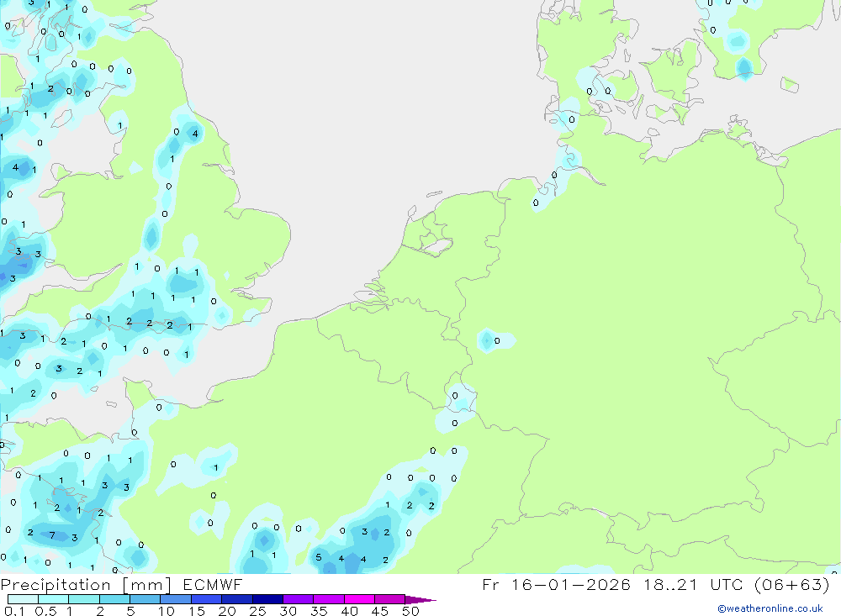Click the legend label '0.1'
The width and height of the screenshot is (841, 616).
(x=14, y=611)
